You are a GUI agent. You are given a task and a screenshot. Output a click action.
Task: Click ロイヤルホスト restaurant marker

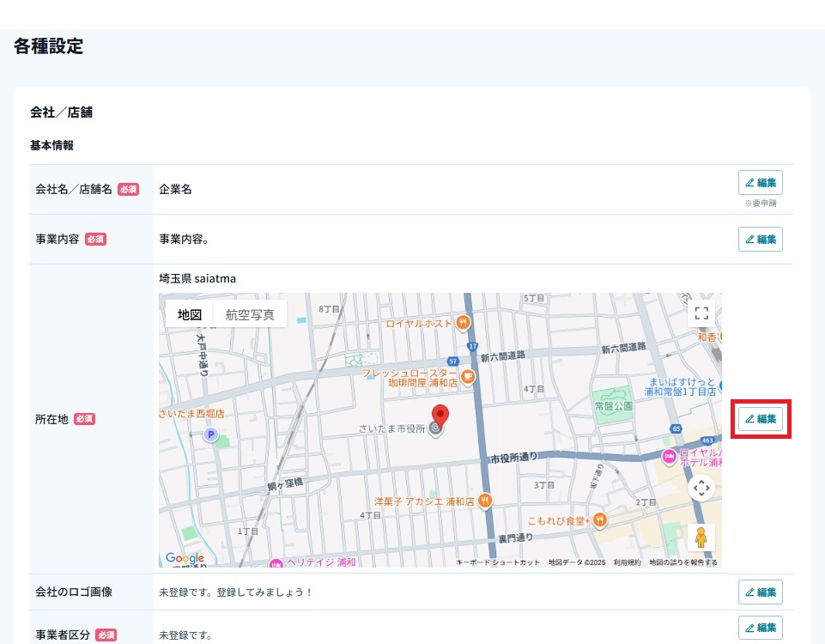pos(463,323)
